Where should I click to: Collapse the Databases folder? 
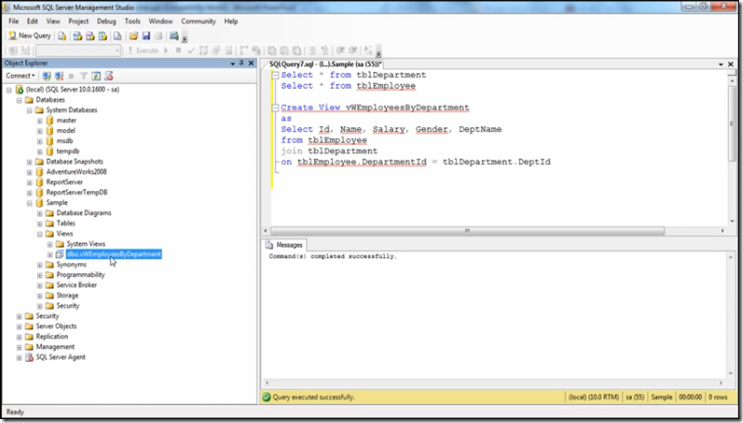(19, 100)
